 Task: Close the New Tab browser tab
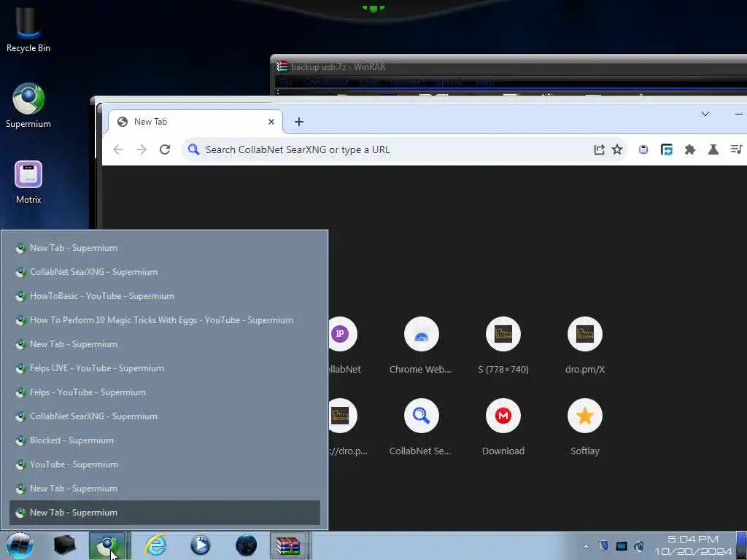271,122
